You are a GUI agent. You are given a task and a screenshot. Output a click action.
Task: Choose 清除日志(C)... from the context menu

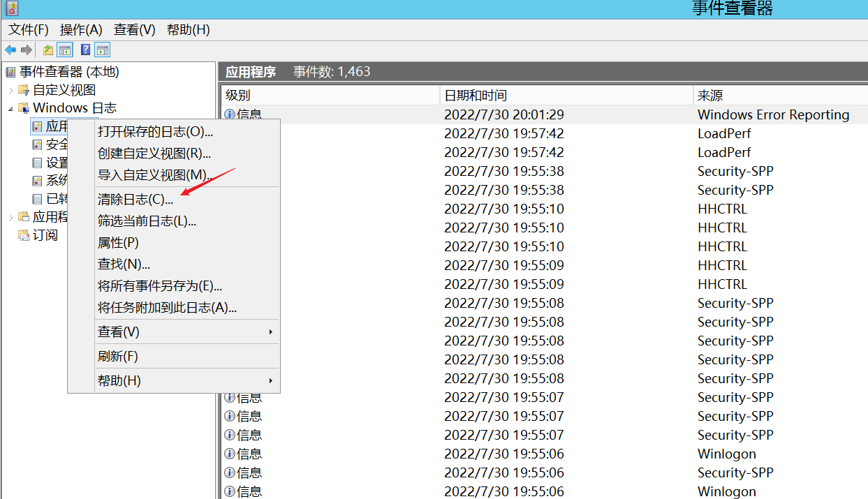click(x=135, y=200)
